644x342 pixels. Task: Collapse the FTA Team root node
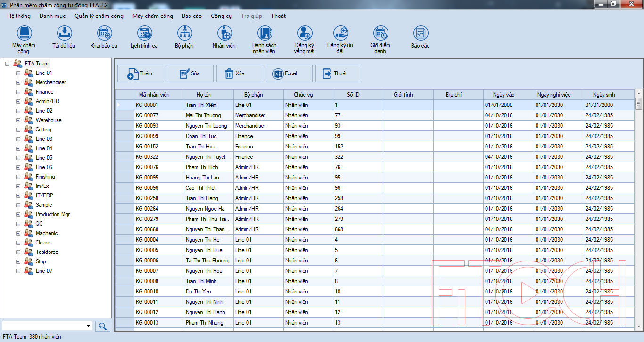tap(8, 64)
